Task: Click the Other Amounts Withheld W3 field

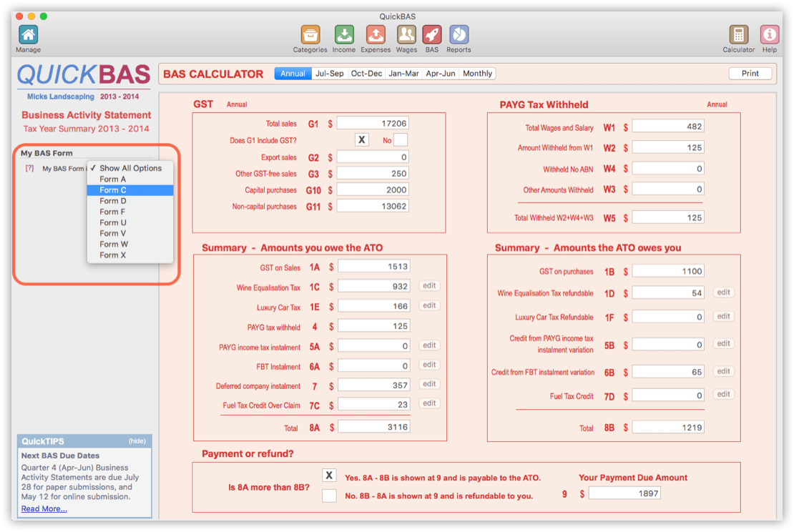Action: click(668, 189)
